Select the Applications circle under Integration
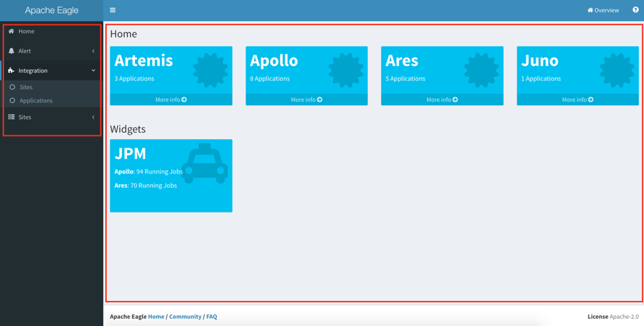This screenshot has height=326, width=644. click(x=12, y=101)
